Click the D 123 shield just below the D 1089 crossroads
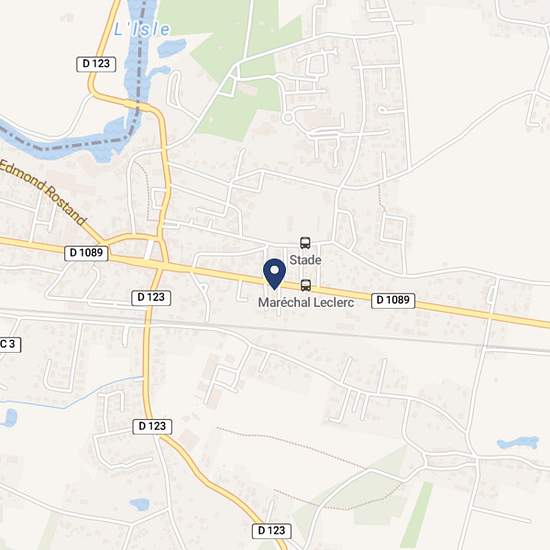This screenshot has height=550, width=550. point(151,298)
